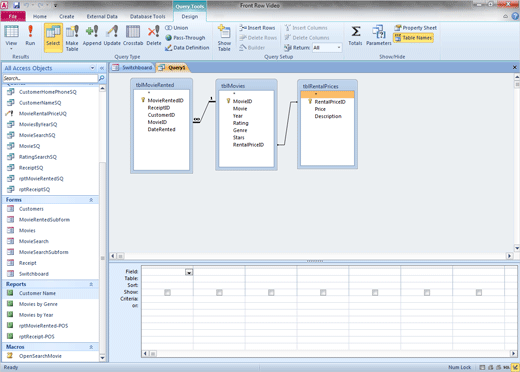Tick the Show checkbox in seventh grid column
Image resolution: width=520 pixels, height=372 pixels.
[x=479, y=292]
